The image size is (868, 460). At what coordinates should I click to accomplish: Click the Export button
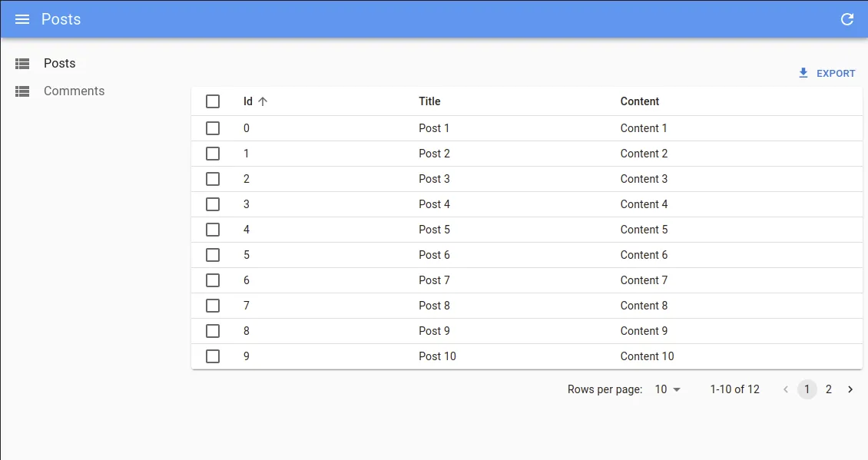(x=827, y=73)
